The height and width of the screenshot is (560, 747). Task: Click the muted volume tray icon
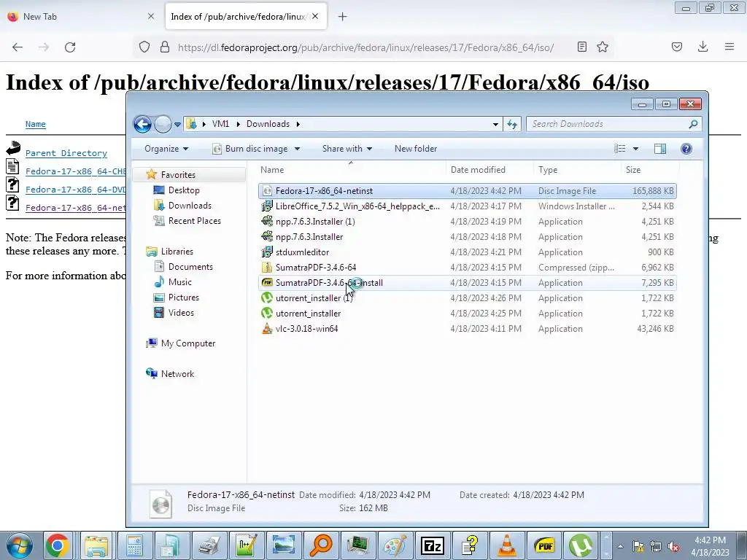pyautogui.click(x=673, y=546)
